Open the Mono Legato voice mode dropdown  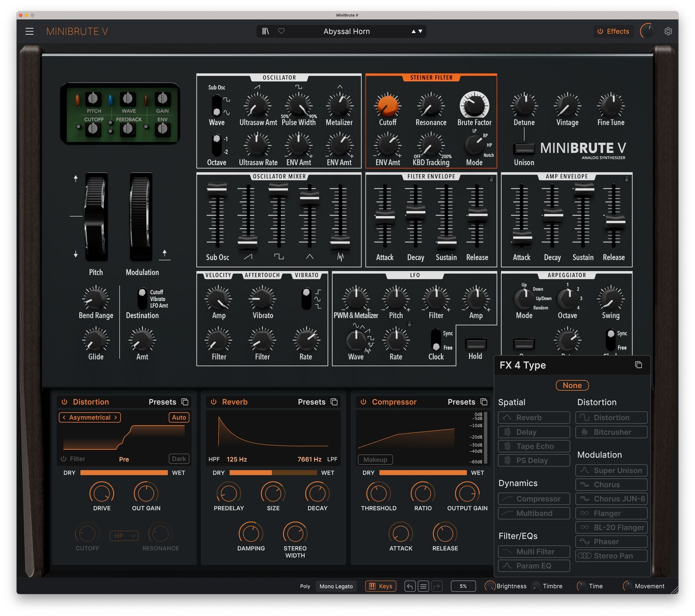click(x=336, y=586)
